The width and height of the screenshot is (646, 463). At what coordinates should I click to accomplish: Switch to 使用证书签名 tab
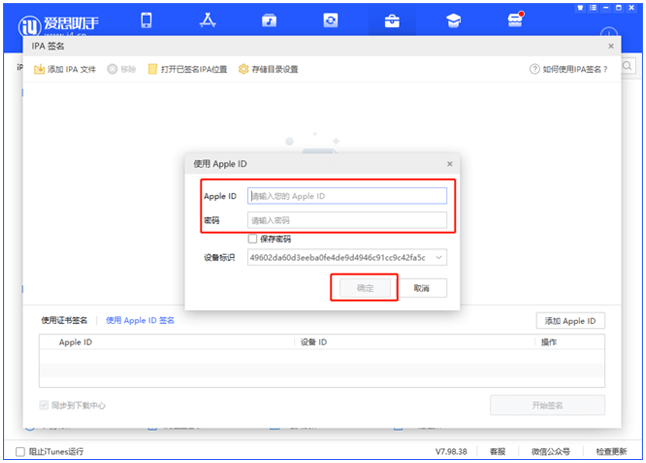tap(64, 320)
